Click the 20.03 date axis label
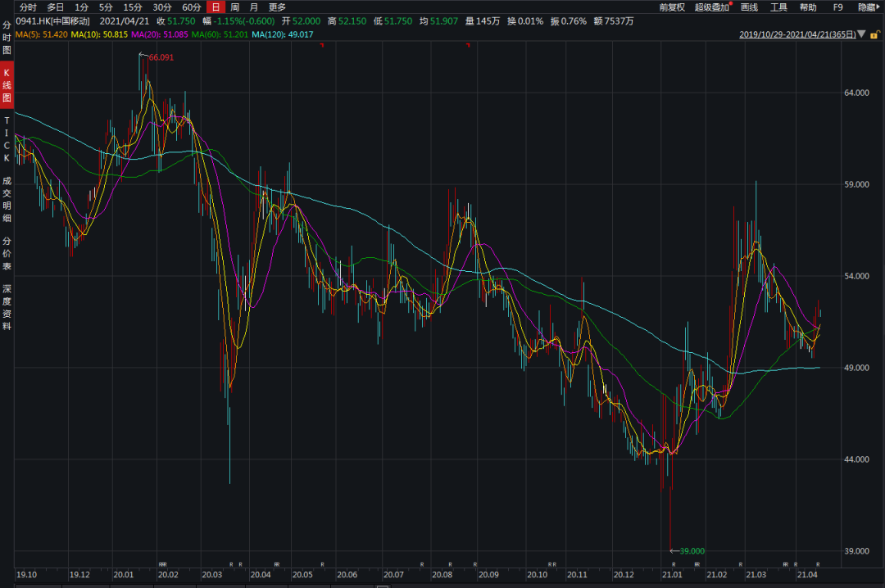 point(211,574)
